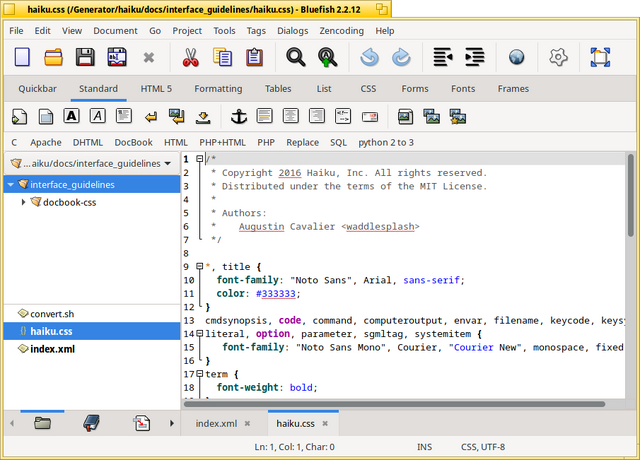Run the python 2 to 3 custom command
Viewport: 640px width, 460px height.
pyautogui.click(x=386, y=142)
